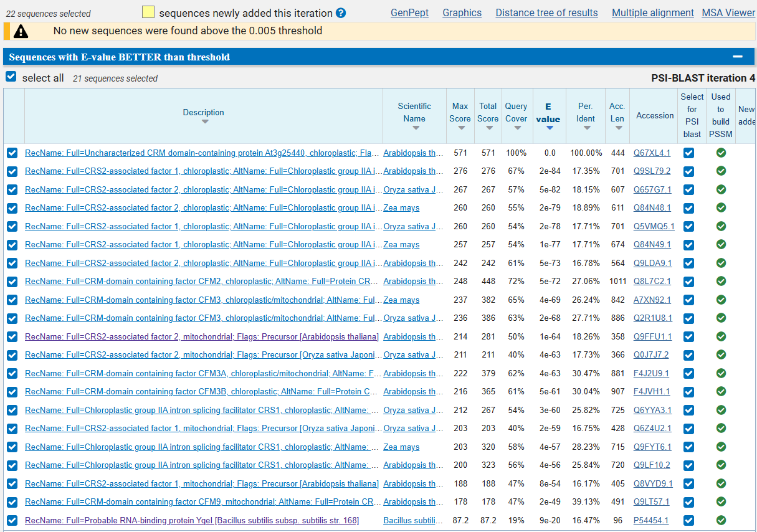Image resolution: width=757 pixels, height=532 pixels.
Task: Open accession link Q8L7C2.1
Action: pyautogui.click(x=652, y=281)
